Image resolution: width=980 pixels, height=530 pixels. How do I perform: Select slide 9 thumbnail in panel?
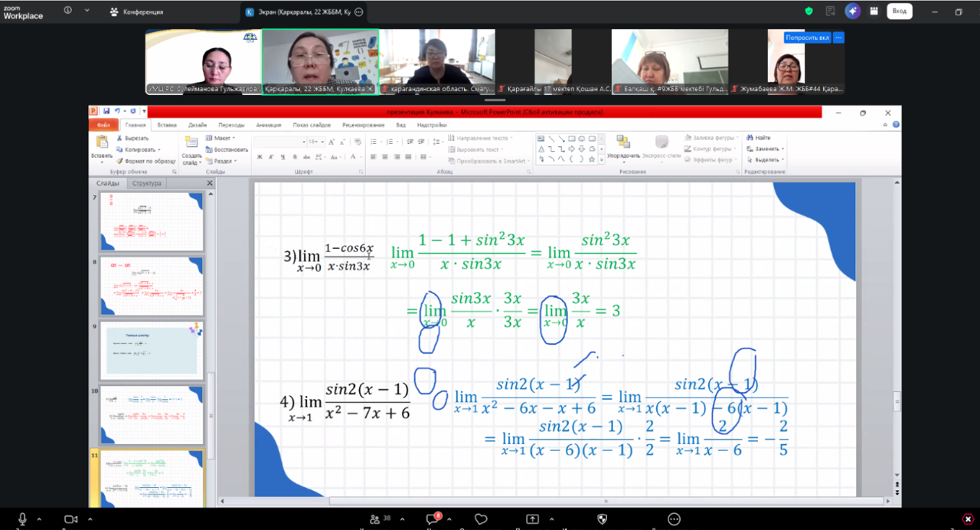(151, 350)
